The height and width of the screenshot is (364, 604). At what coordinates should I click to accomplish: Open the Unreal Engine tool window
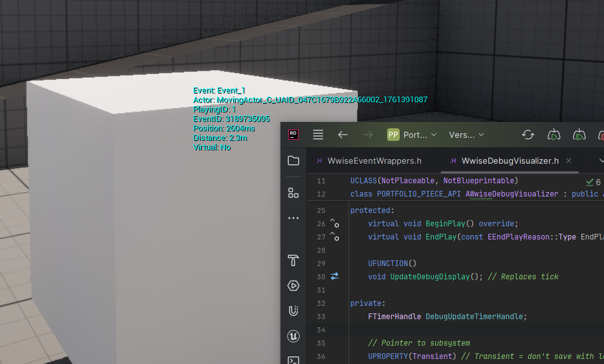pyautogui.click(x=293, y=336)
